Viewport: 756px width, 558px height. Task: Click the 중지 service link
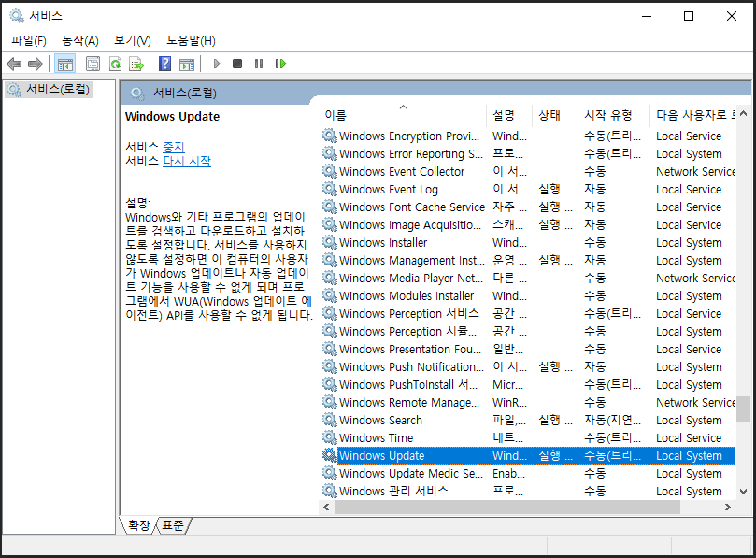[x=174, y=147]
